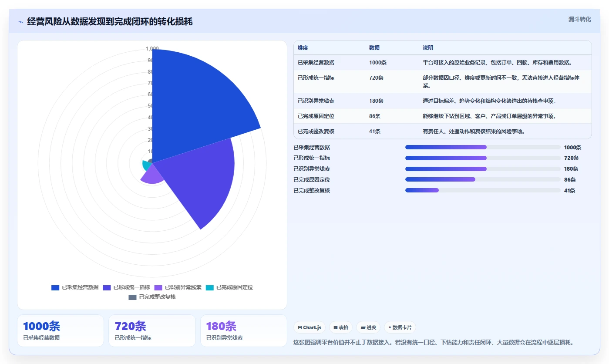Click the footer note starting 这张图强调平台价值
Viewport: 609px width, 364px height.
[434, 343]
